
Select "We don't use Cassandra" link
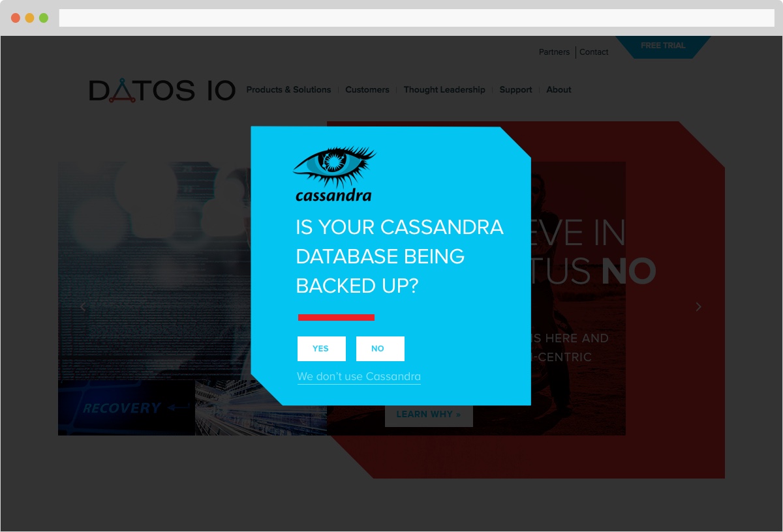click(359, 377)
